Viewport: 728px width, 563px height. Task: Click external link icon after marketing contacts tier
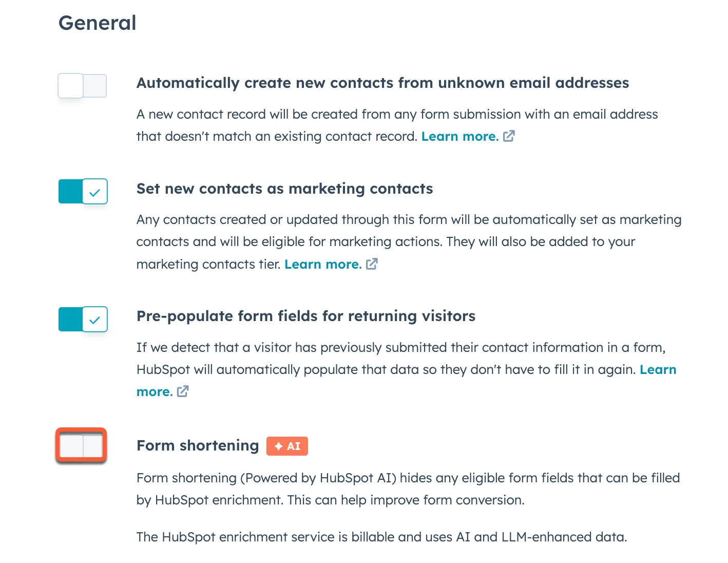(x=372, y=264)
